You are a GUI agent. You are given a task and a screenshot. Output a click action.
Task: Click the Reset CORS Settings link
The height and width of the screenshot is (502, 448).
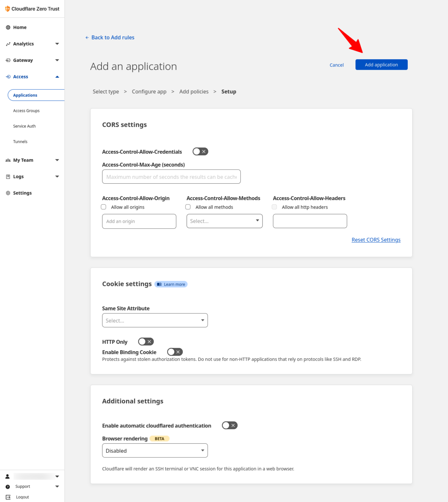point(376,240)
